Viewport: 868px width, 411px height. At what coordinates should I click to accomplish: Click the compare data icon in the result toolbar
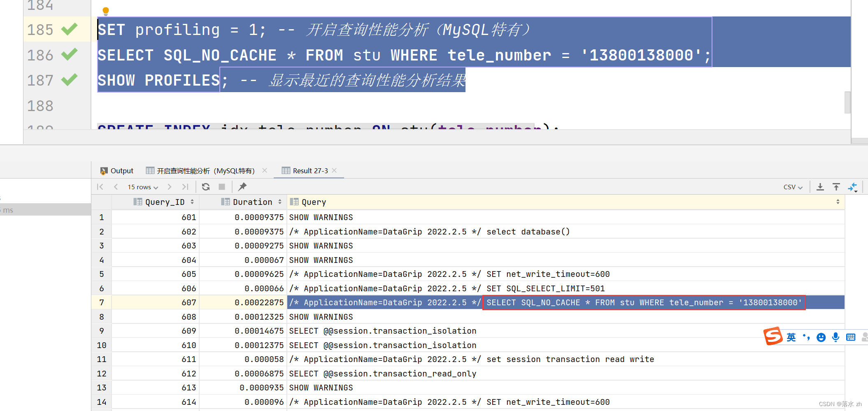[x=852, y=188]
